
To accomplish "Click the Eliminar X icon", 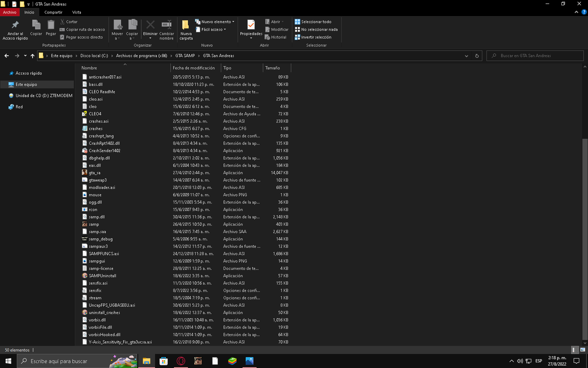I will [x=150, y=25].
